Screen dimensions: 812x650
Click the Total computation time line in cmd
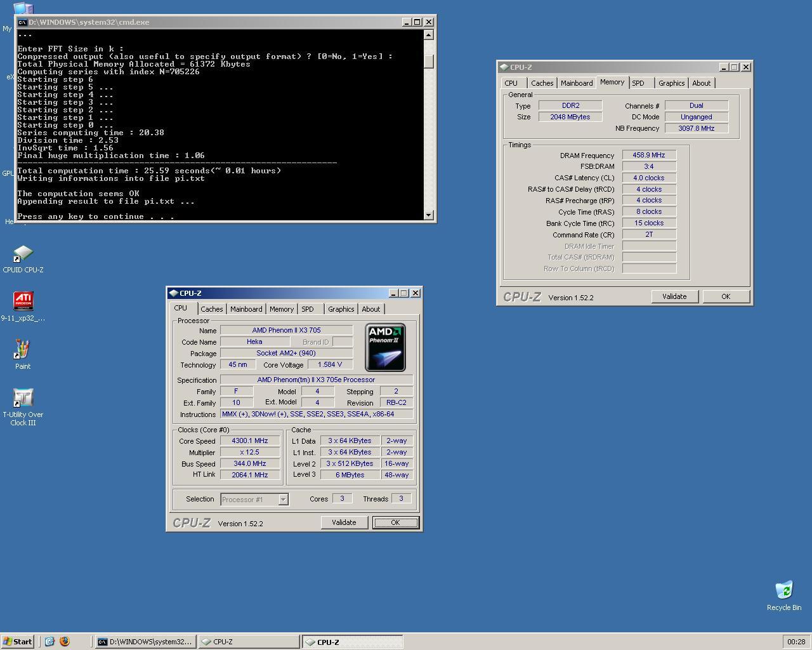pos(149,171)
